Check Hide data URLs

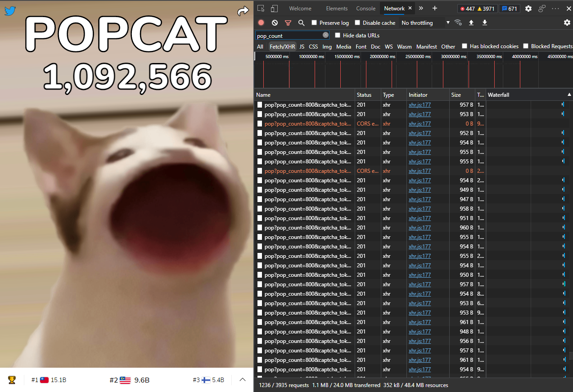click(x=338, y=35)
